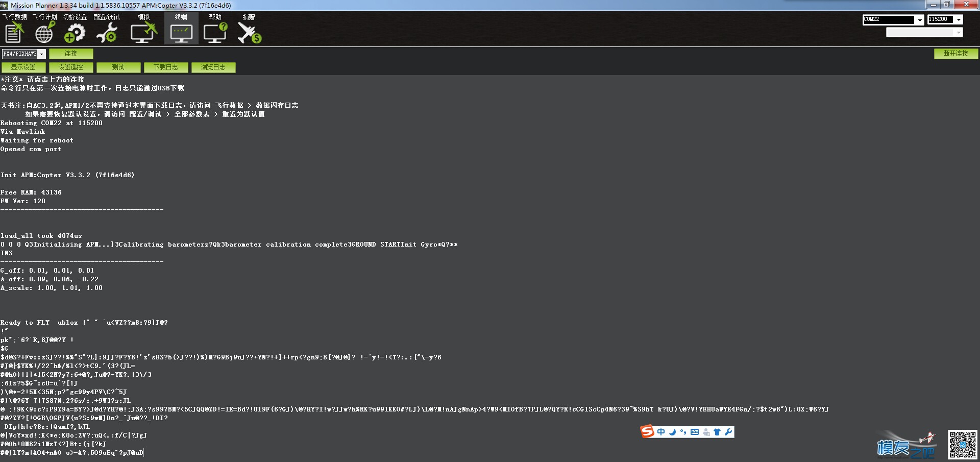Click the 'Free RAM: 43136' terminal line

click(31, 192)
